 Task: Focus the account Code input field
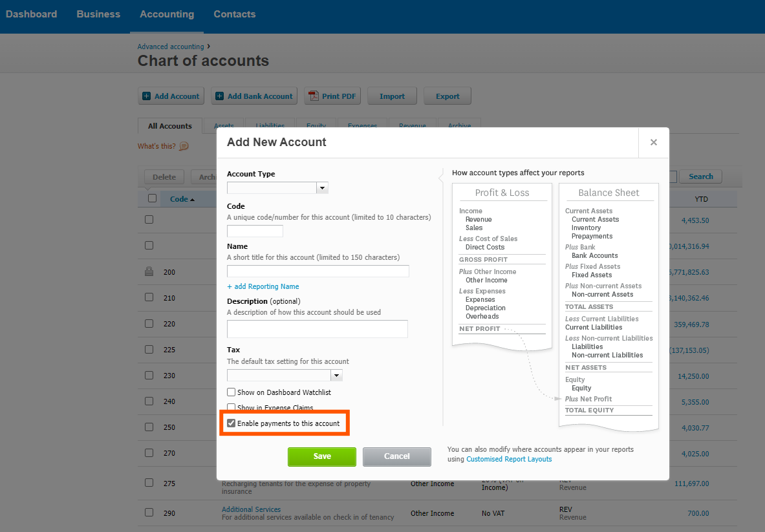tap(255, 231)
